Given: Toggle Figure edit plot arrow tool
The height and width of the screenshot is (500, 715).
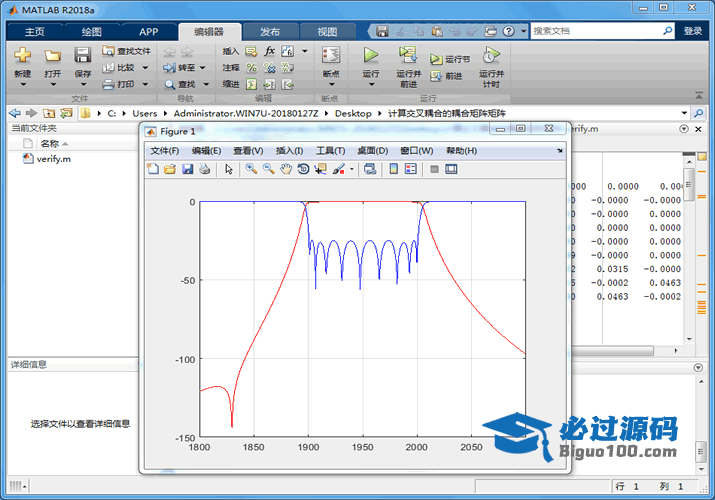Looking at the screenshot, I should (x=229, y=169).
